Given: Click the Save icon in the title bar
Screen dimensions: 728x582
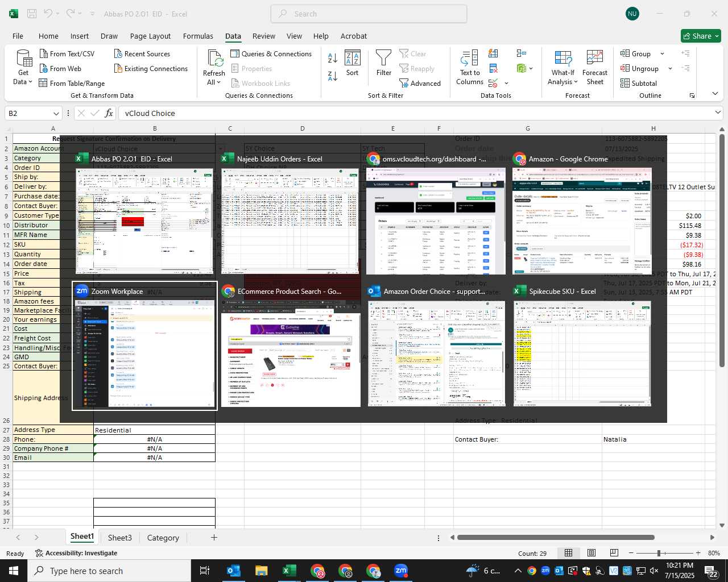Looking at the screenshot, I should tap(32, 14).
